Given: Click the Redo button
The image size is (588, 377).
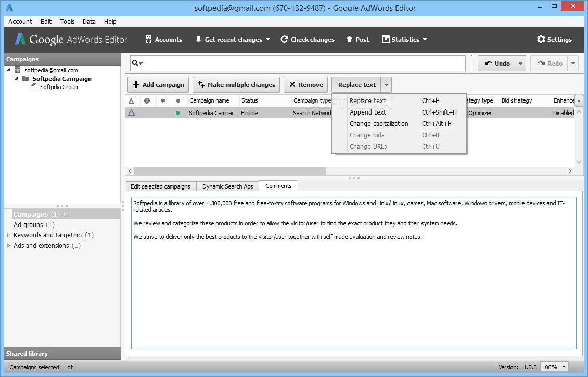Looking at the screenshot, I should click(549, 64).
